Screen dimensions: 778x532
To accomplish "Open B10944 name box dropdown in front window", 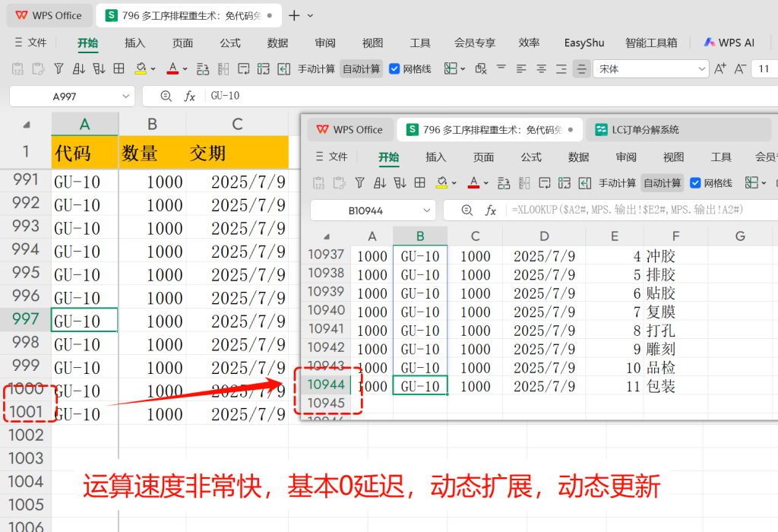I will pyautogui.click(x=427, y=211).
